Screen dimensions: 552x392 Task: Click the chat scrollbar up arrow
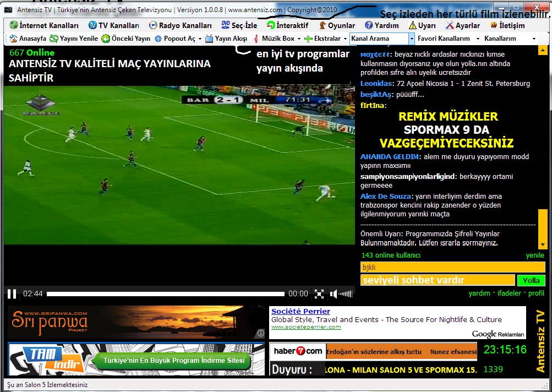543,50
